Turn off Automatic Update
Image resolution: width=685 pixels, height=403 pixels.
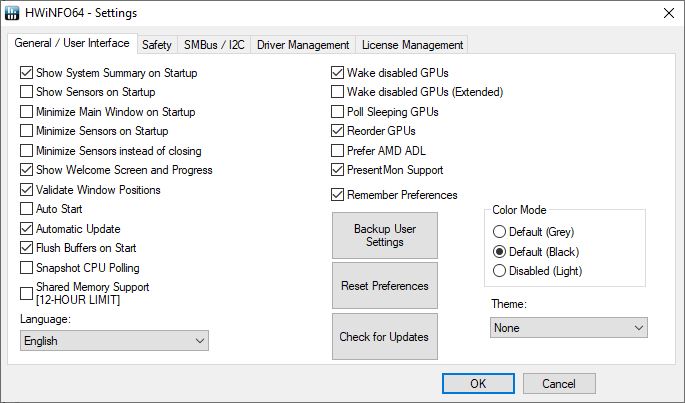pos(27,228)
